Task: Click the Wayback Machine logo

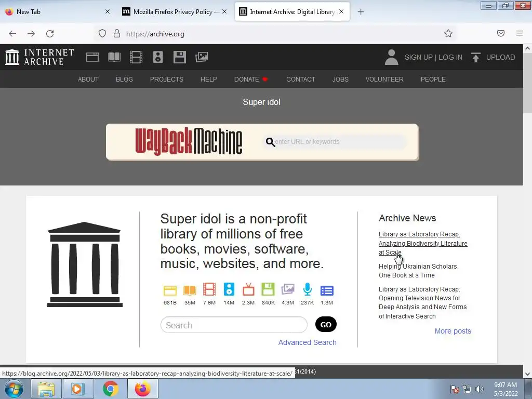Action: click(189, 141)
